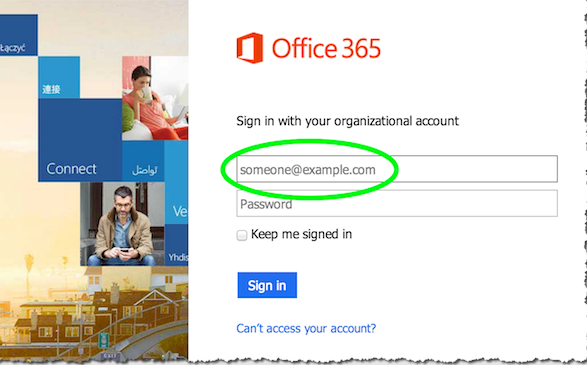Image resolution: width=587 pixels, height=365 pixels.
Task: Focus the someone@example.com email field
Action: pos(397,169)
